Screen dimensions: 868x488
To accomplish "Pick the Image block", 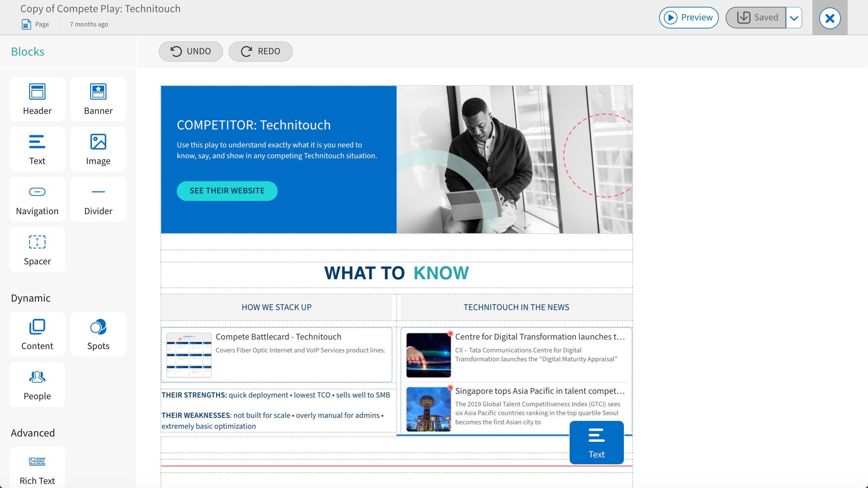I will pyautogui.click(x=98, y=149).
